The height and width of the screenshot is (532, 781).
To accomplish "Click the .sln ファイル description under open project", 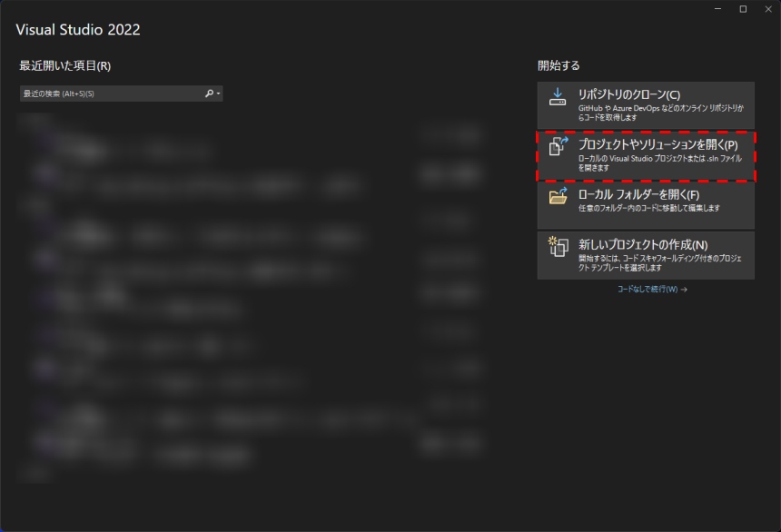I will coord(660,163).
